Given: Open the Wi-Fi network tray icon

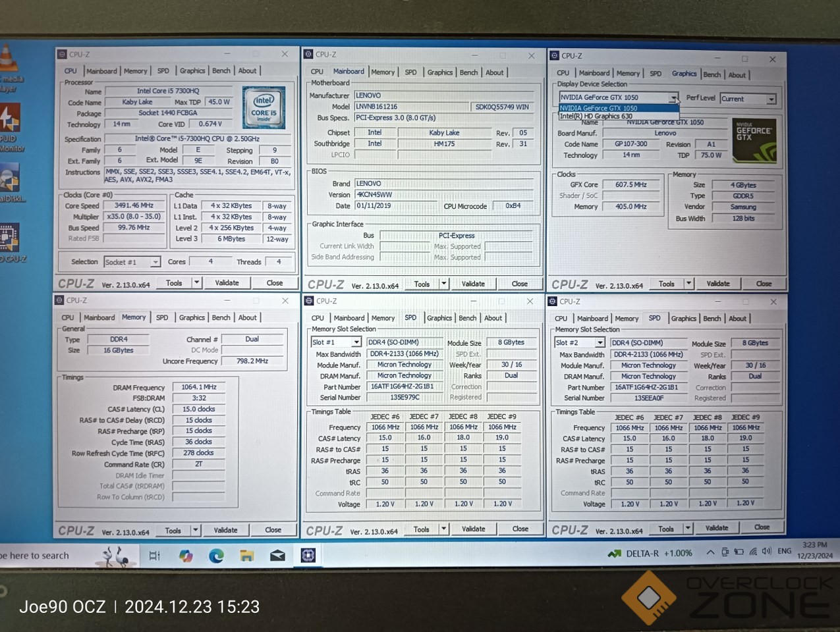Looking at the screenshot, I should click(x=752, y=552).
